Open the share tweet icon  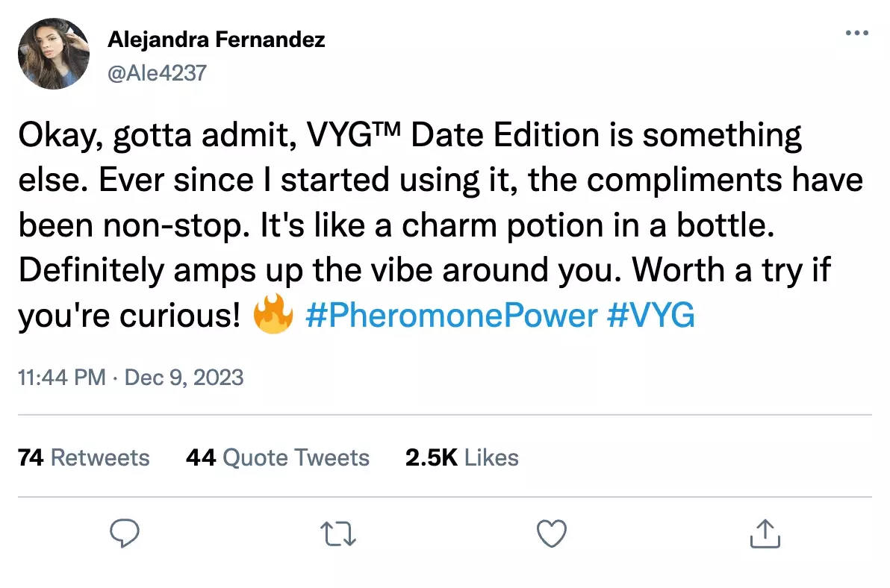click(765, 534)
